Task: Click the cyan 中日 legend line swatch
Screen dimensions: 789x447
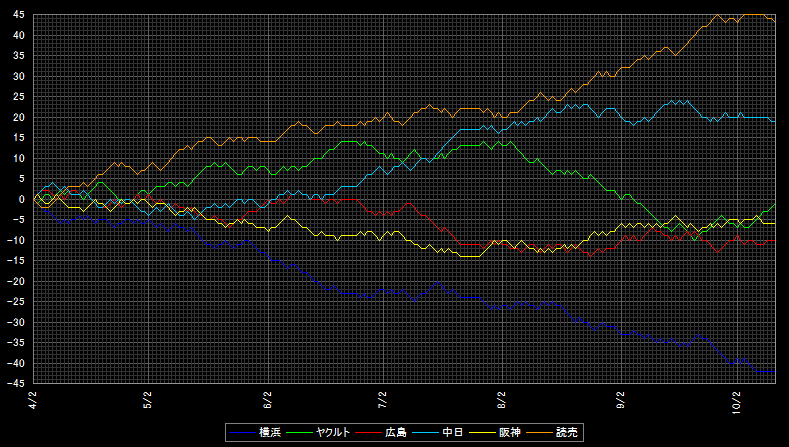Action: point(425,432)
